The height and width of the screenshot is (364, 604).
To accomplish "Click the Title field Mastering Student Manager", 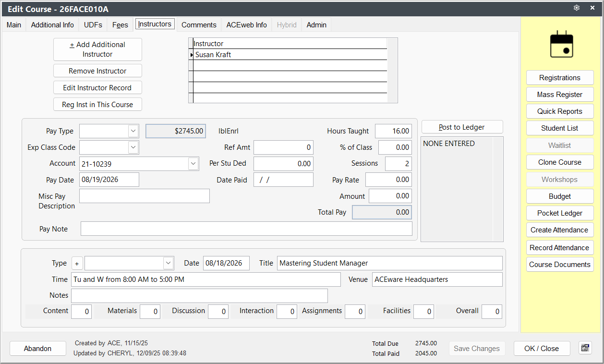I will point(390,263).
